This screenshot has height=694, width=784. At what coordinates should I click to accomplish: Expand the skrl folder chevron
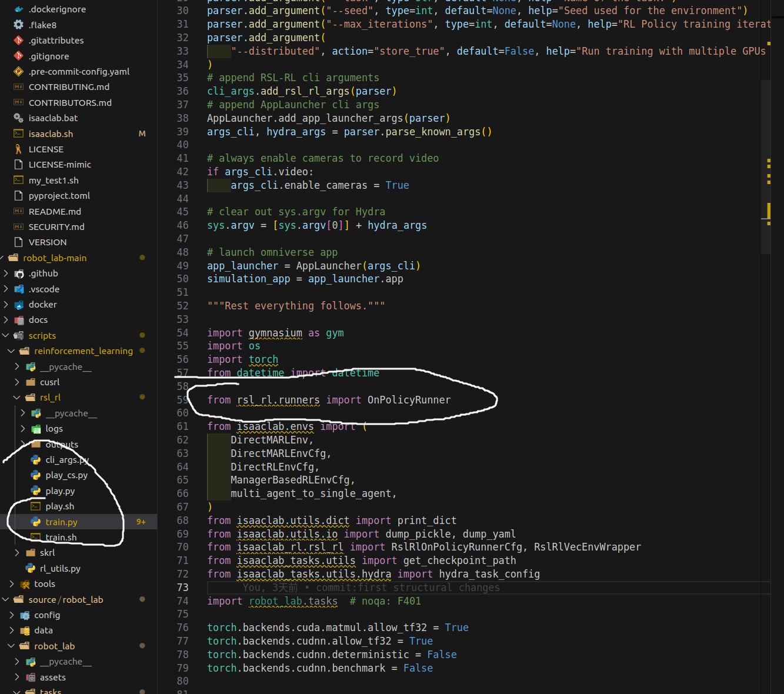tap(17, 553)
